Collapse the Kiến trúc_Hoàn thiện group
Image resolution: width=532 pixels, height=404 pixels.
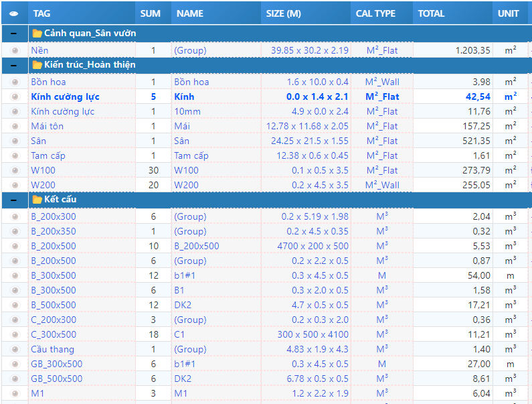pyautogui.click(x=14, y=65)
